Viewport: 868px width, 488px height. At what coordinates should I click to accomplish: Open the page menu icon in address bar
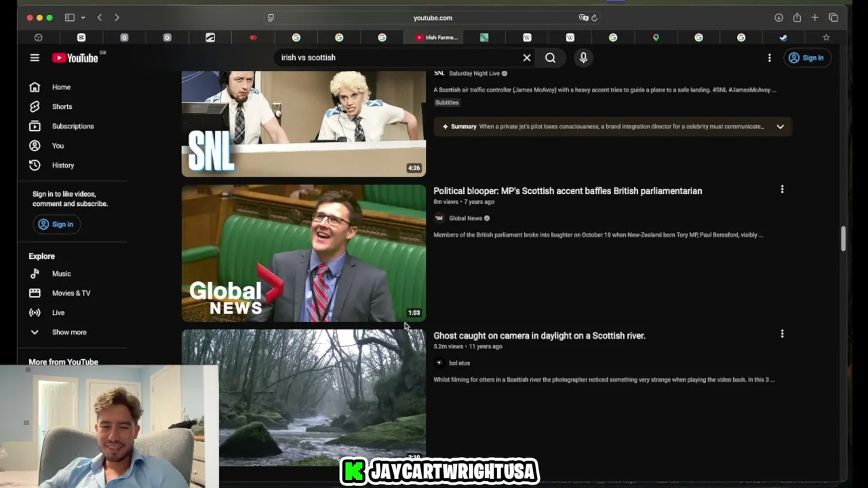(271, 18)
